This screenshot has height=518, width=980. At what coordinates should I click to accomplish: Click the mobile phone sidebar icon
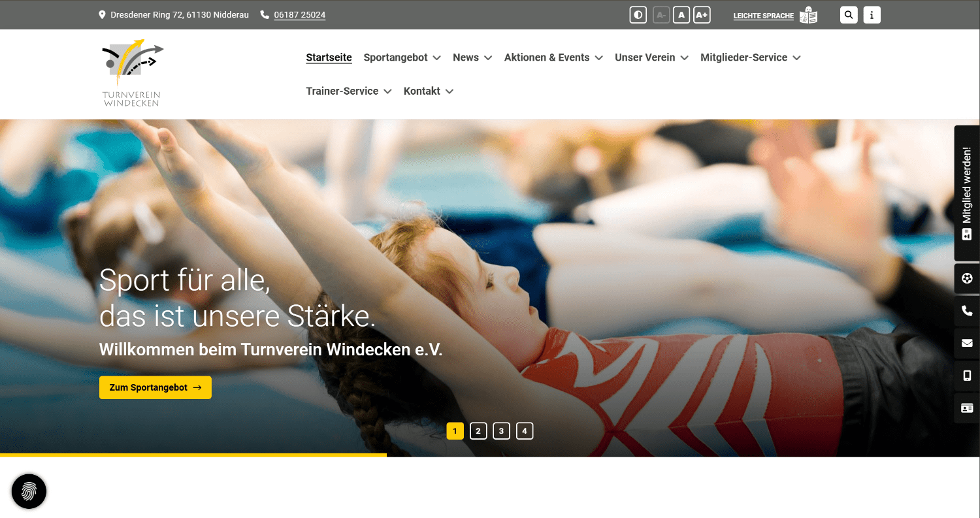pyautogui.click(x=967, y=376)
